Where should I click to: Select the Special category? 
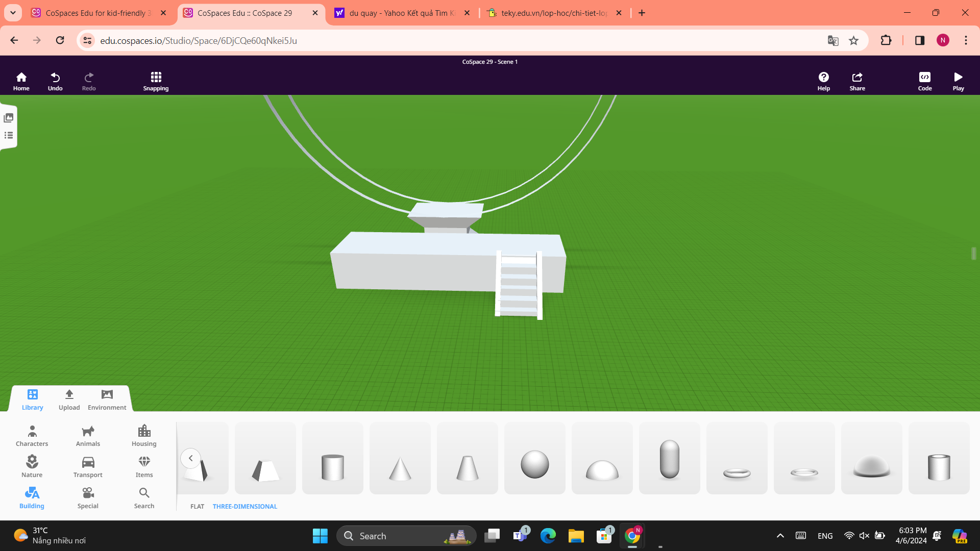pos(88,498)
